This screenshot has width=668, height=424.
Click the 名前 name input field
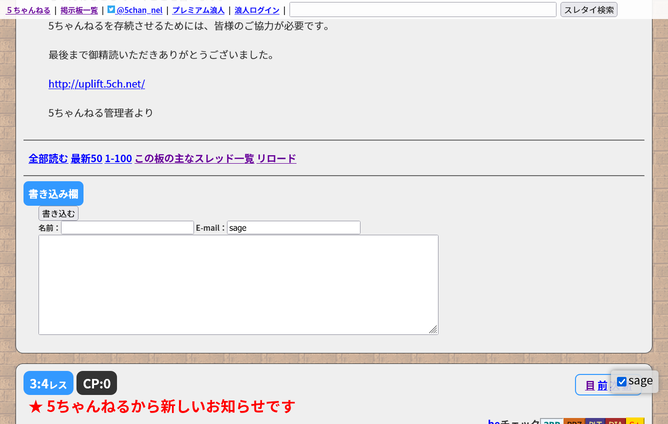pyautogui.click(x=127, y=228)
